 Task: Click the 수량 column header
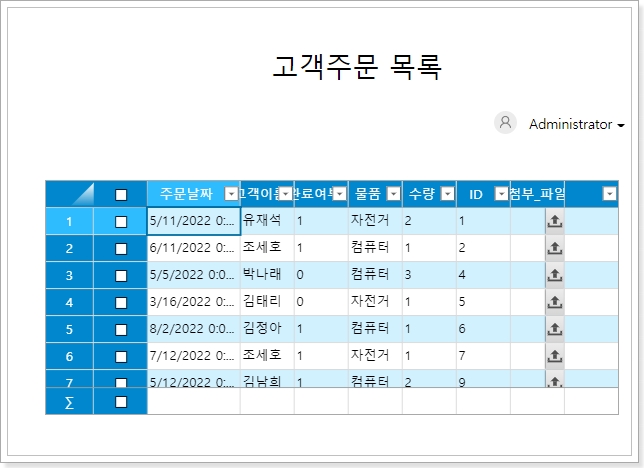[x=421, y=194]
